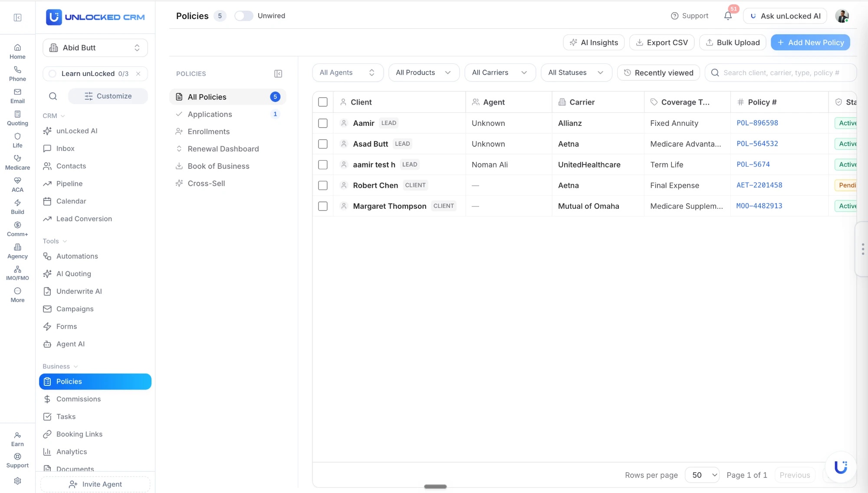The width and height of the screenshot is (868, 493).
Task: Open the user profile avatar
Action: 842,16
